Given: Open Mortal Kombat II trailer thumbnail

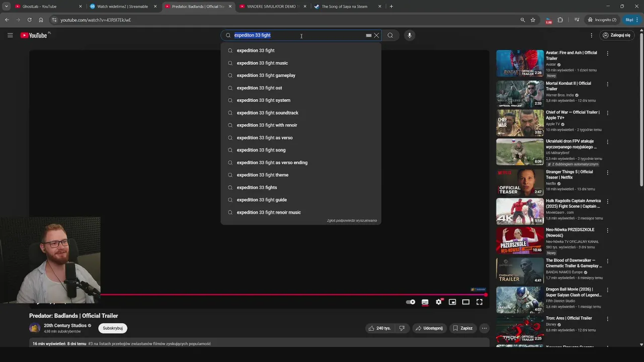Looking at the screenshot, I should coord(520,94).
